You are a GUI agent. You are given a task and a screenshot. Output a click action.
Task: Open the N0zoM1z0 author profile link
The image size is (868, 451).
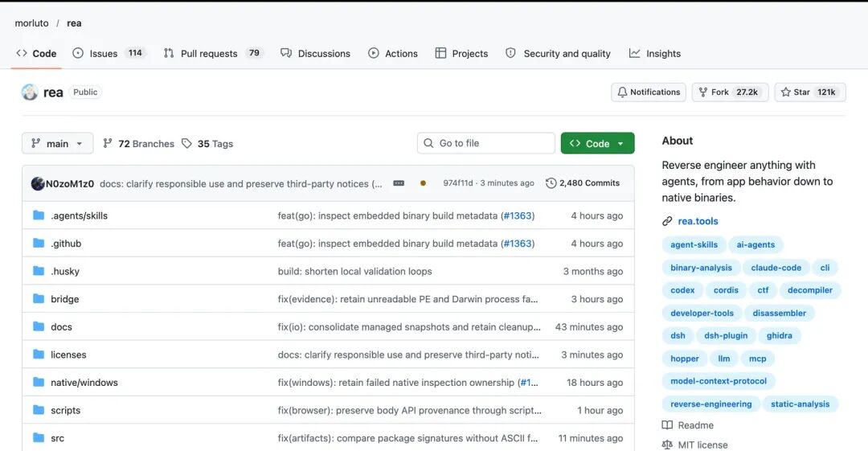click(70, 183)
